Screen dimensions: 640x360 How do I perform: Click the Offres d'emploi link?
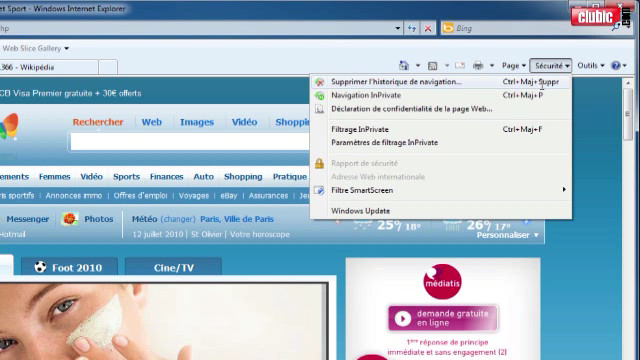point(140,196)
